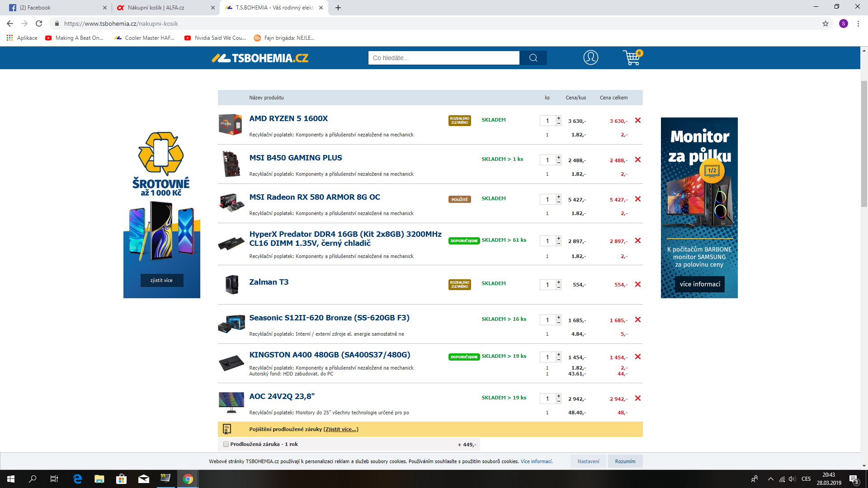
Task: Click the search magnifier button
Action: (533, 58)
